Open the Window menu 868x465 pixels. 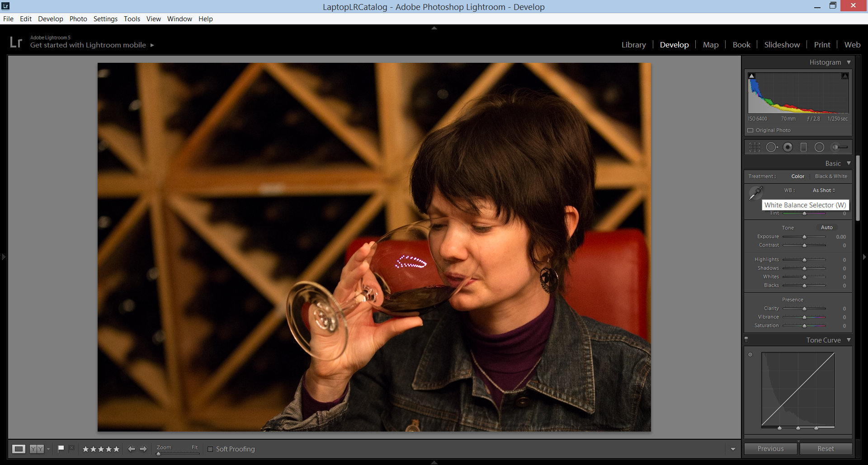tap(179, 19)
